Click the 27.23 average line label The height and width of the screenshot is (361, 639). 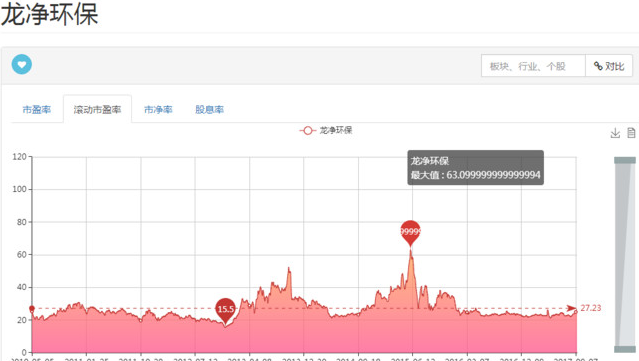pos(591,308)
